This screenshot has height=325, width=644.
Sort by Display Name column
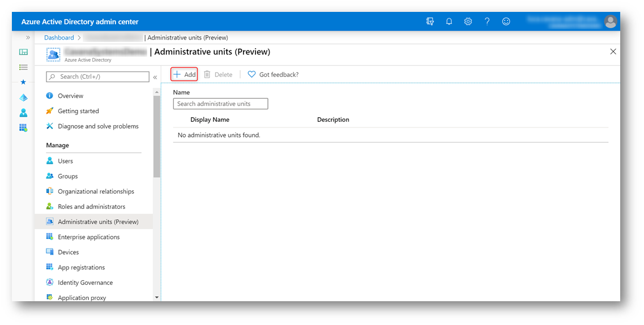click(210, 119)
